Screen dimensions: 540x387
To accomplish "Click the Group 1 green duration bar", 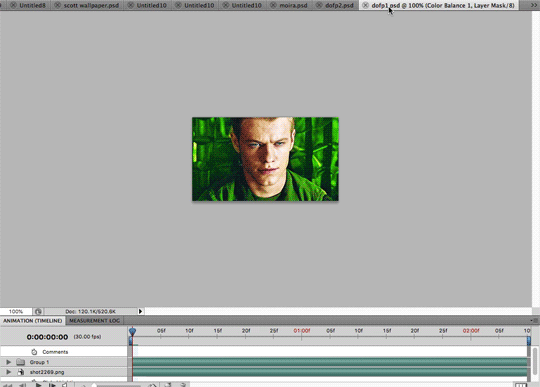I will (330, 362).
